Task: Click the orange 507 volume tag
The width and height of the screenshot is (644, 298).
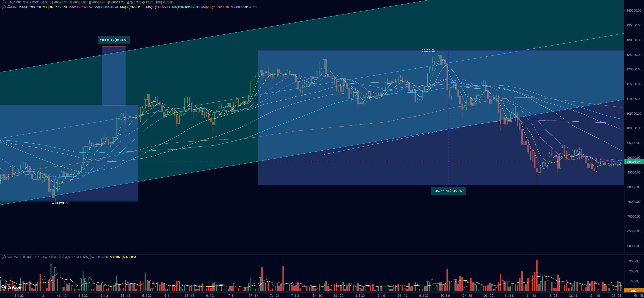Action: pyautogui.click(x=634, y=291)
